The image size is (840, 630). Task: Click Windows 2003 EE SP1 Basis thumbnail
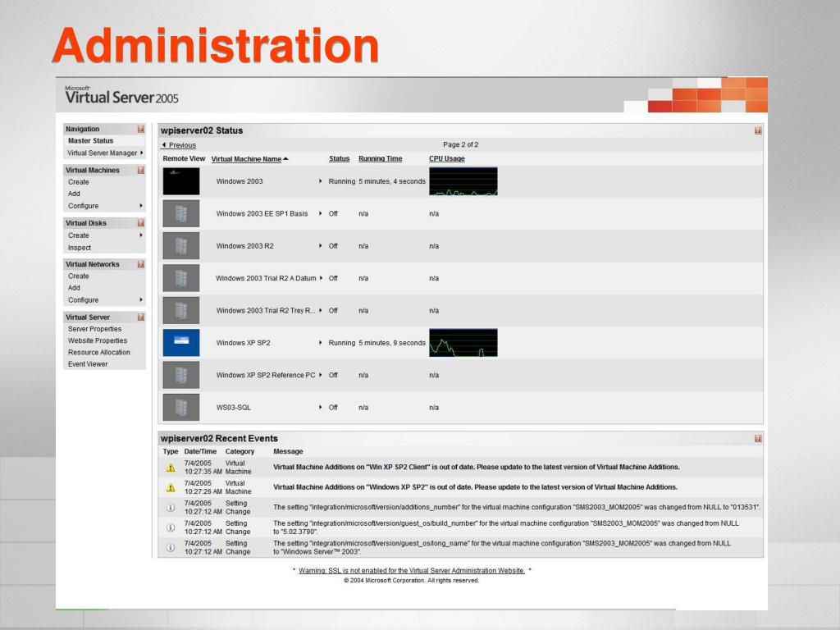[x=181, y=214]
